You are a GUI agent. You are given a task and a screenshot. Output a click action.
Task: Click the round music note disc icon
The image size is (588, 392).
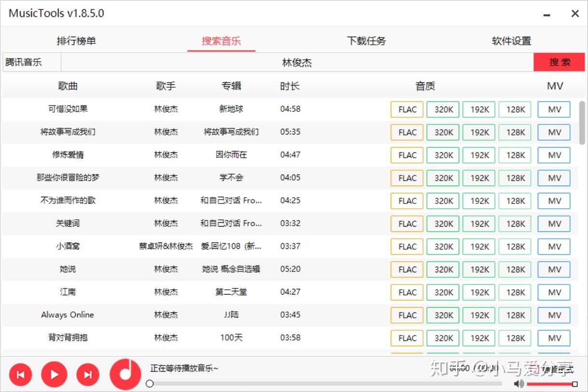pos(125,374)
